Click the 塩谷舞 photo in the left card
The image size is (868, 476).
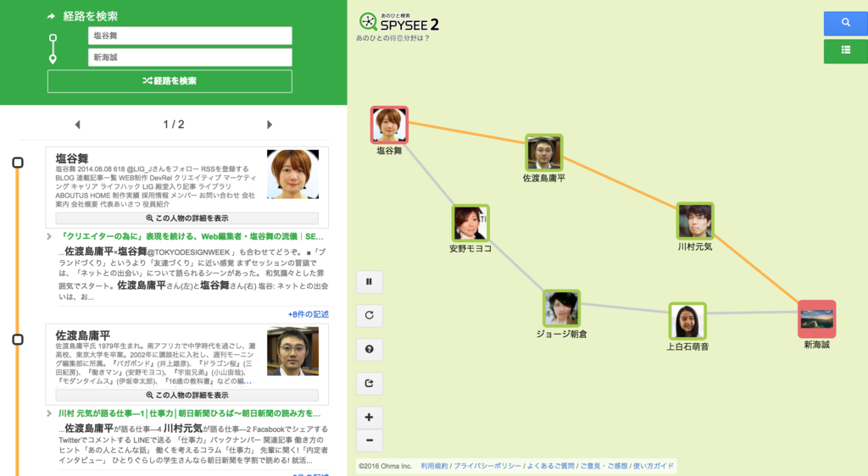click(x=292, y=174)
